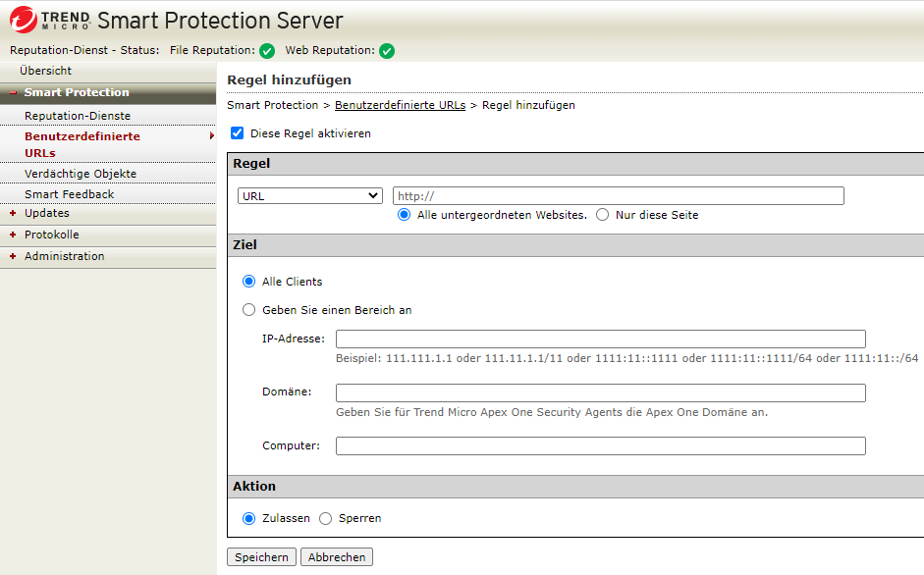Open the URL type dropdown

pyautogui.click(x=309, y=196)
